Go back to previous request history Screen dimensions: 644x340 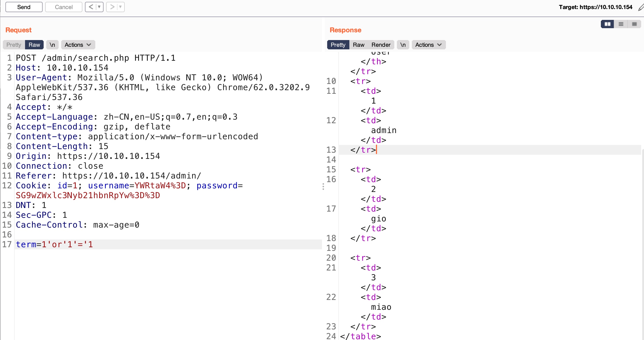(x=91, y=7)
